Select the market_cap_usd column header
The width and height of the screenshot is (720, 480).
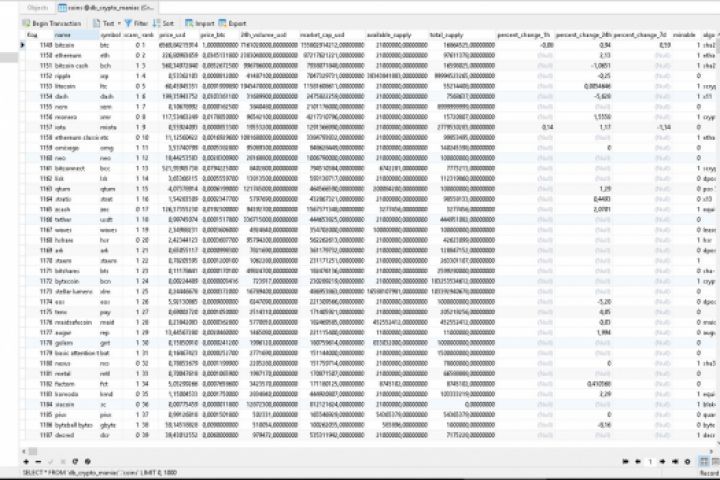pos(331,35)
